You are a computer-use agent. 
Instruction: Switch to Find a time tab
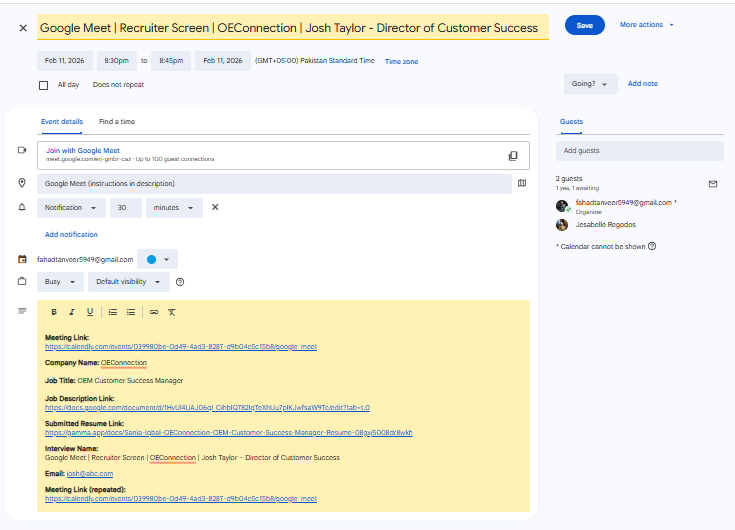[x=117, y=122]
